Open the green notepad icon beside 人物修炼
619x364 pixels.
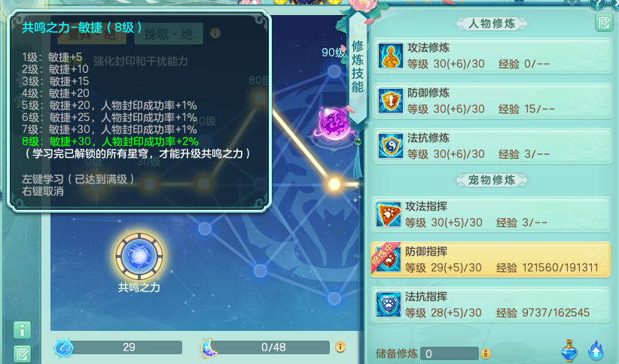pyautogui.click(x=604, y=23)
